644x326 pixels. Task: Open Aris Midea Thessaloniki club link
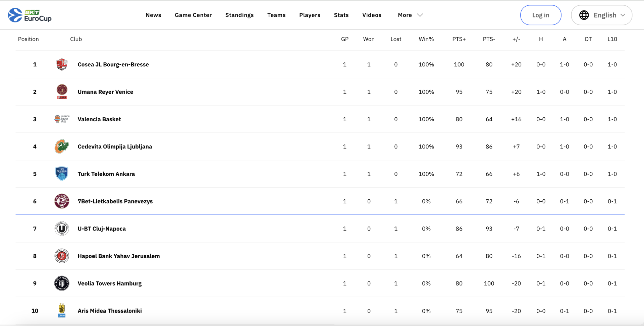click(x=110, y=311)
